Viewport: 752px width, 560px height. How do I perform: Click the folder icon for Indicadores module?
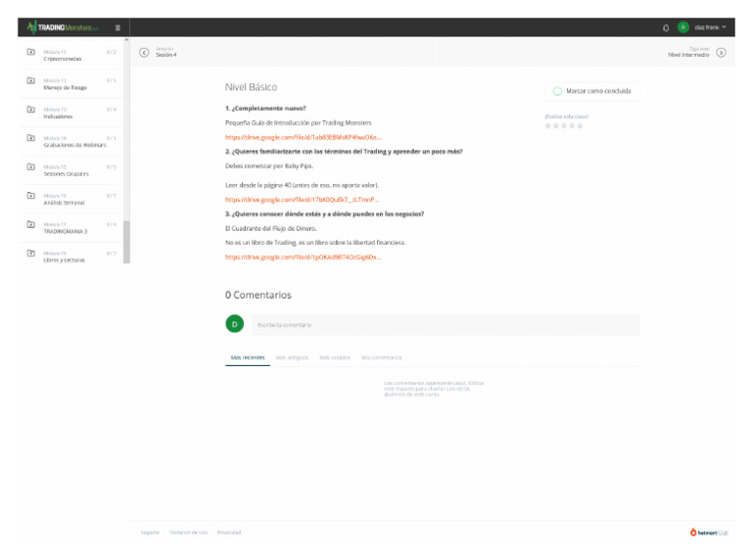pos(30,110)
